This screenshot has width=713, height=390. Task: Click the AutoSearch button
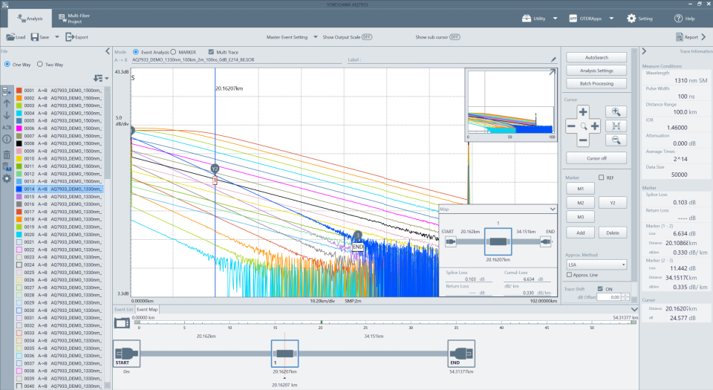(596, 57)
